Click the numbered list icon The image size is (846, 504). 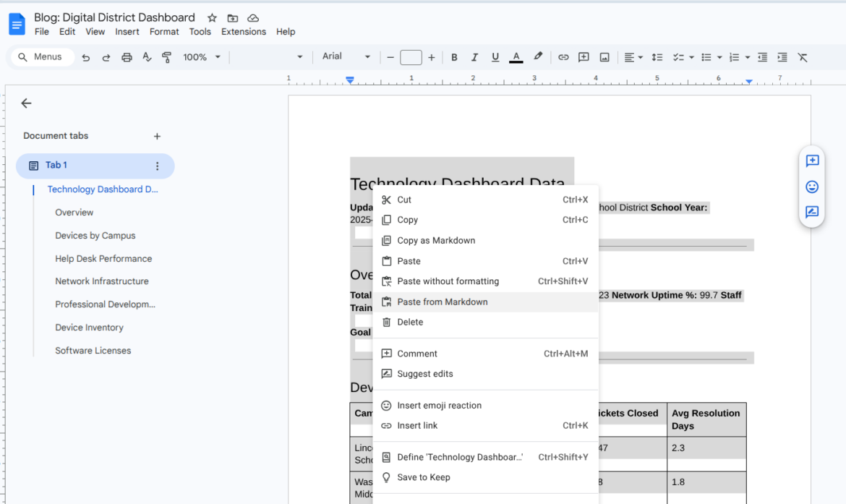[x=735, y=57]
